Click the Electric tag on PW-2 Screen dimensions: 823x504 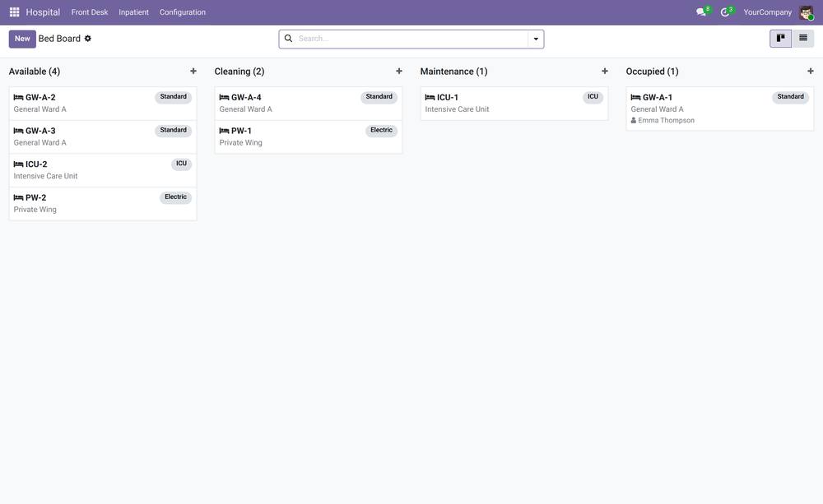(176, 197)
